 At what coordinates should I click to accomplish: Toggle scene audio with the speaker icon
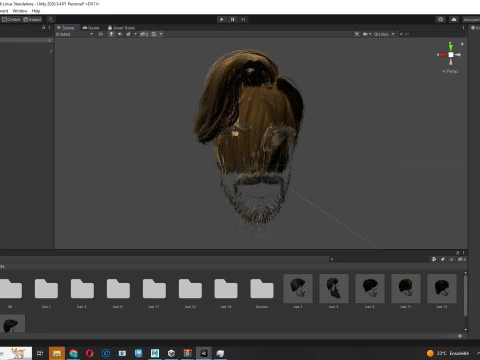tap(120, 34)
